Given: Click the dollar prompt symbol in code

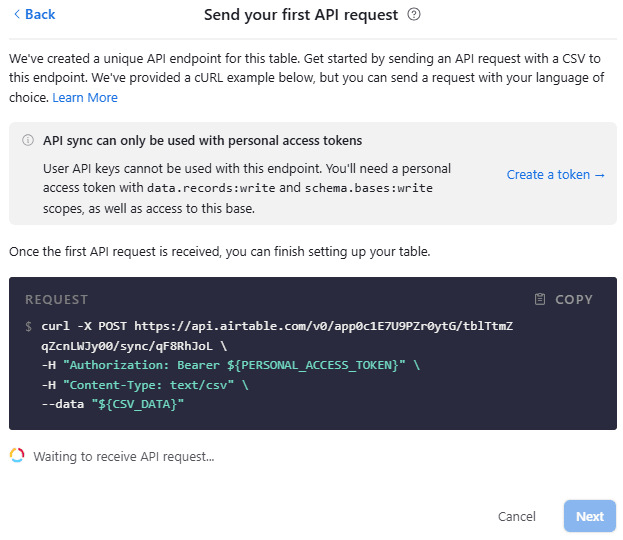Looking at the screenshot, I should (28, 326).
